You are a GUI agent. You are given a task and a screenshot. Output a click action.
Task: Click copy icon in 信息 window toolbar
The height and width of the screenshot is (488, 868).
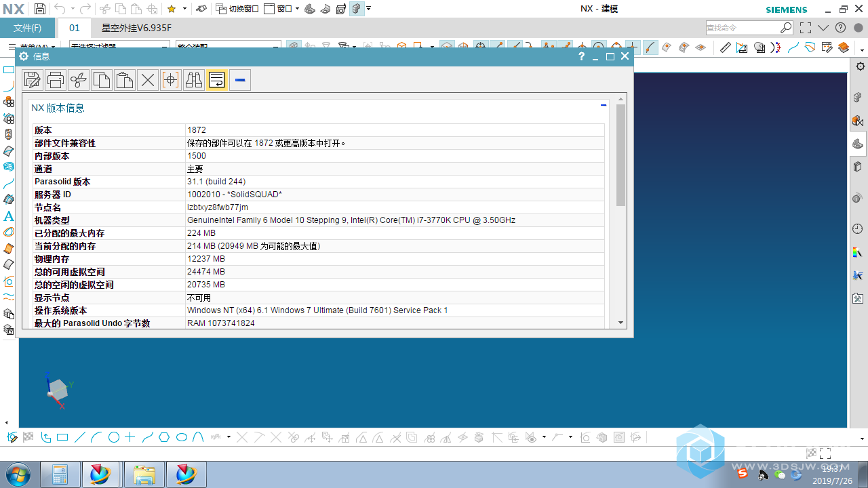[102, 80]
